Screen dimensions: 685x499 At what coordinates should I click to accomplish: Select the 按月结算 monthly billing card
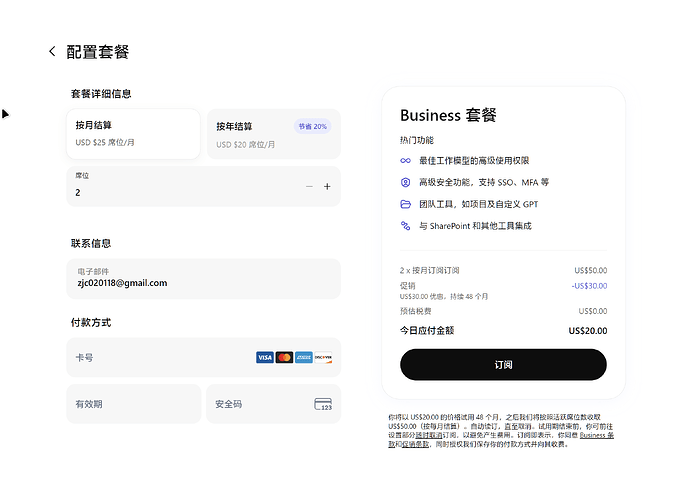pyautogui.click(x=133, y=134)
